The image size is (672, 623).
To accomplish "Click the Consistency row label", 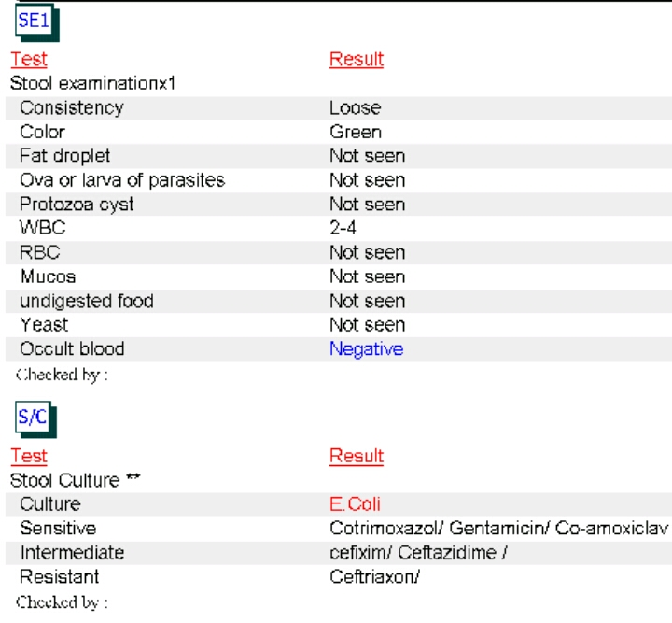I will coord(72,108).
